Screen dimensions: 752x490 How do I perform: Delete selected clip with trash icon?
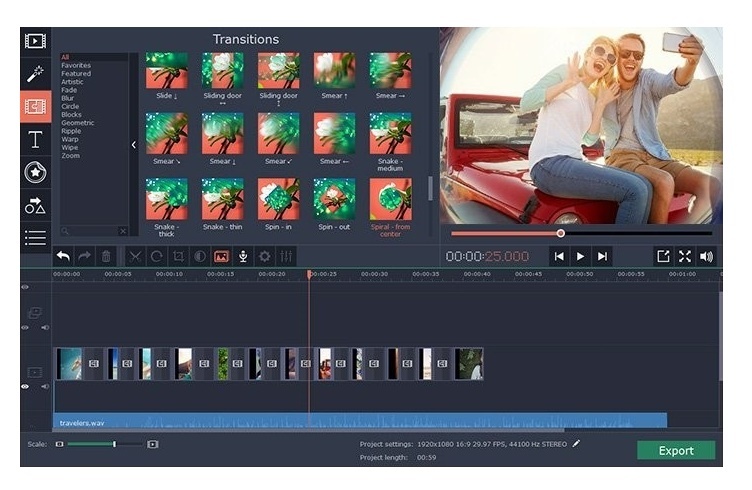tap(106, 257)
